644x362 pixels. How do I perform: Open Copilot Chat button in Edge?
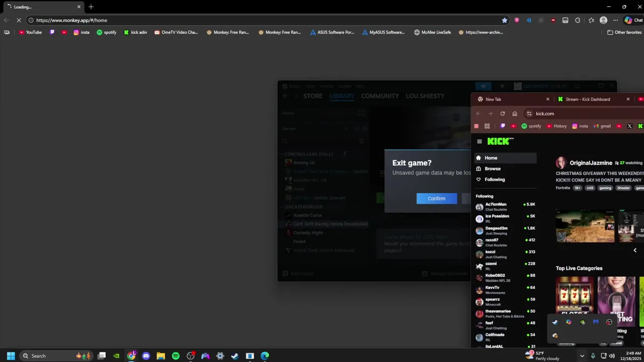tap(633, 20)
